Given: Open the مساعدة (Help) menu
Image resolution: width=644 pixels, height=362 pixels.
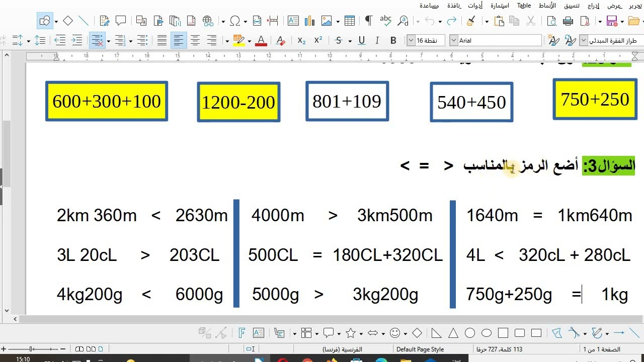Looking at the screenshot, I should 429,6.
